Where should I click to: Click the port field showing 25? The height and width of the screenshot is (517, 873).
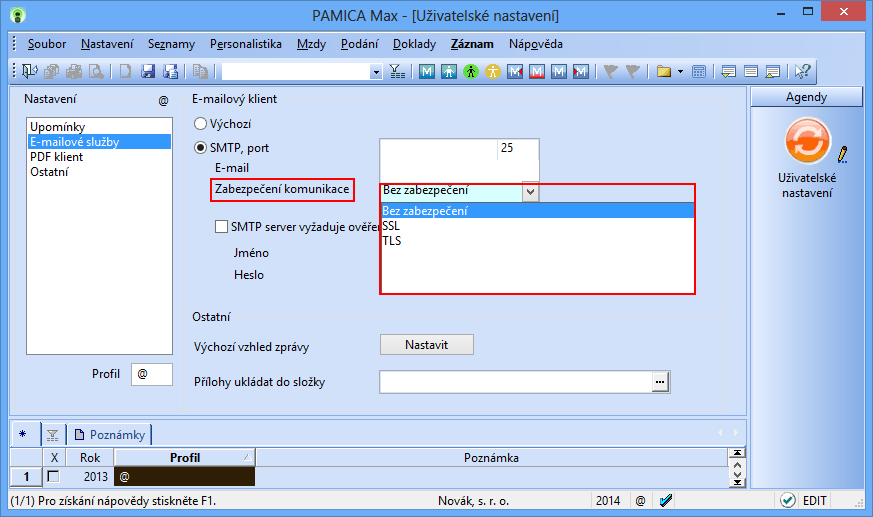[518, 148]
